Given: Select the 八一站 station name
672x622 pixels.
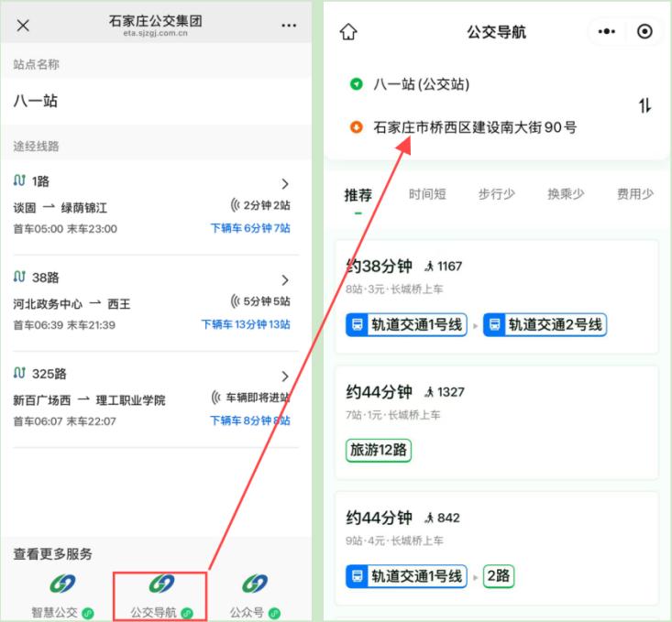Looking at the screenshot, I should point(36,101).
